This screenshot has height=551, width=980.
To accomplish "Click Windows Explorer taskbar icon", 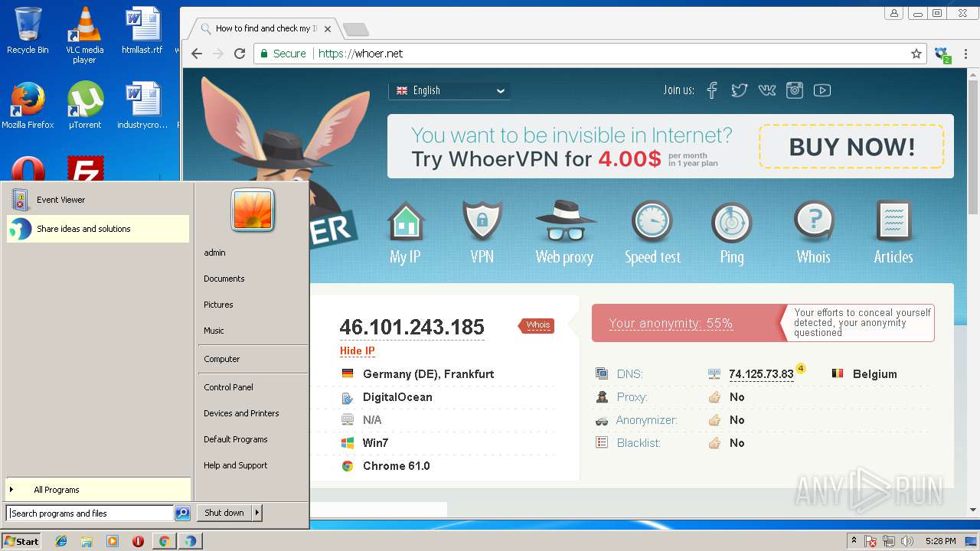I will point(87,541).
